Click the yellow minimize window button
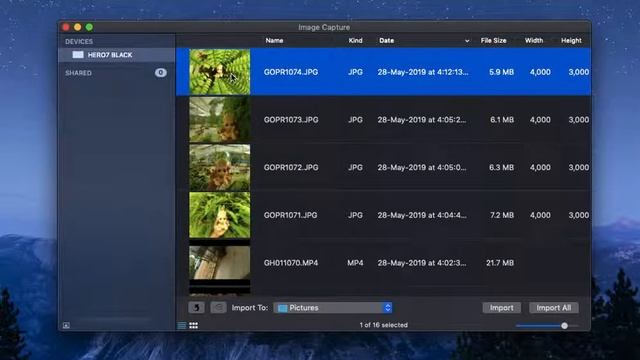The height and width of the screenshot is (360, 640). (x=78, y=27)
